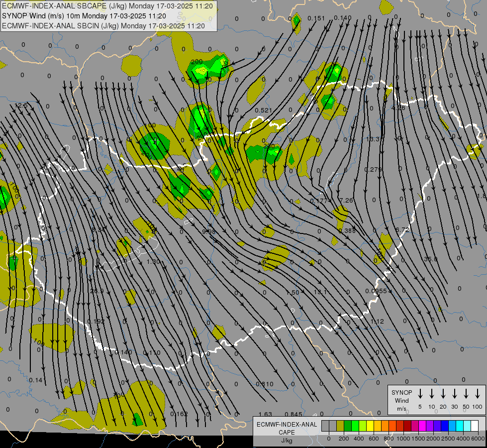487x448 pixels.
Task: Click the wind arrow above the 10 m/s label
Action: tap(432, 394)
